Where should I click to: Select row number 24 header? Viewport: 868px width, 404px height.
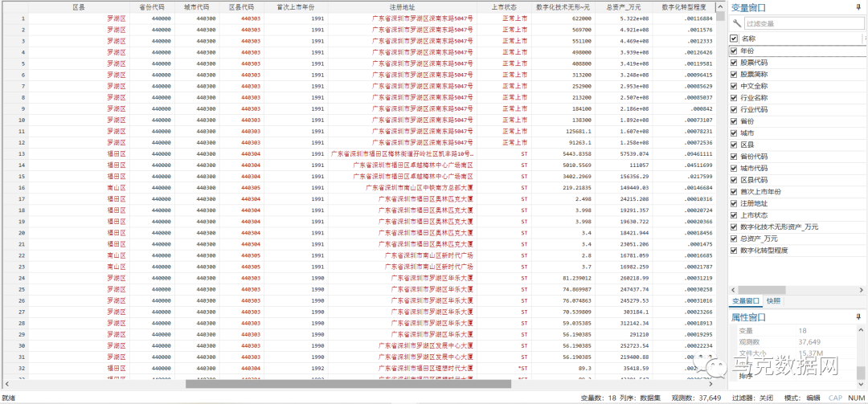(x=15, y=278)
